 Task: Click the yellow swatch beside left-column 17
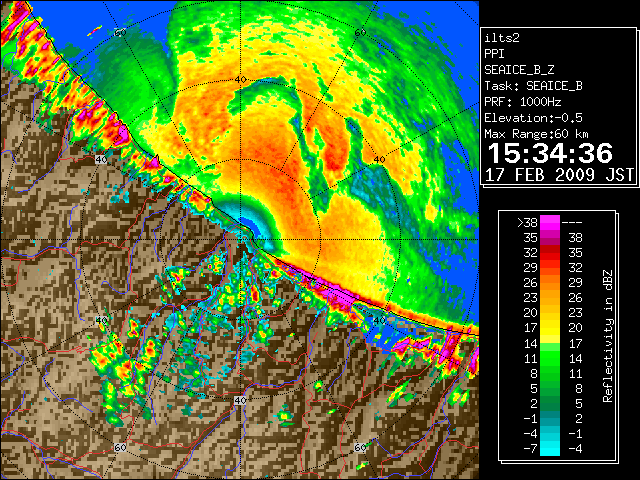[550, 328]
